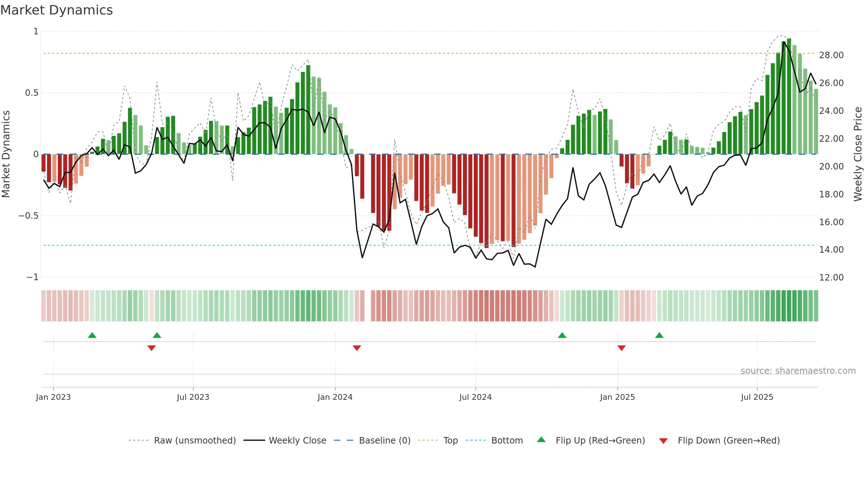This screenshot has height=488, width=868.
Task: Click the green flip-up marker nearest Jan 2023
Action: (x=92, y=335)
